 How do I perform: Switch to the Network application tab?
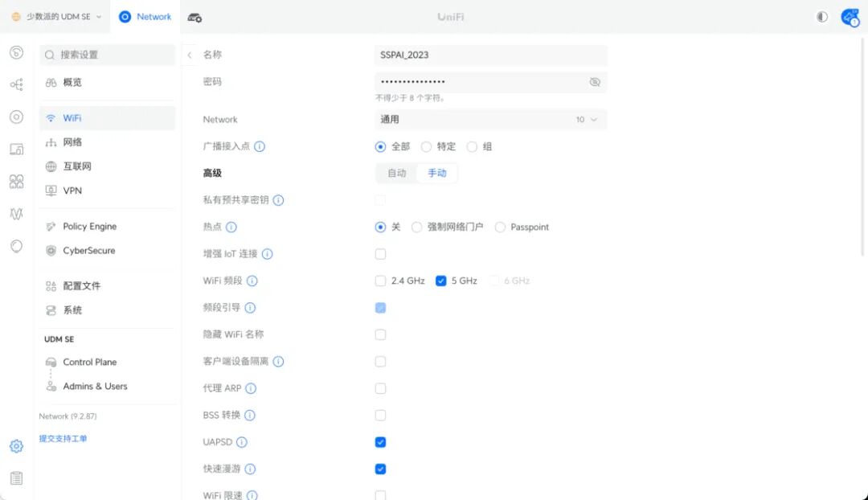[x=145, y=17]
